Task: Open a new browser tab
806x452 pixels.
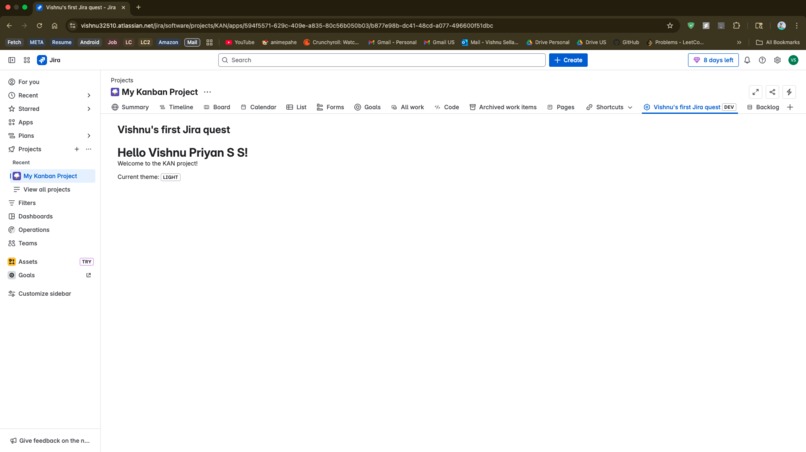Action: (x=138, y=7)
